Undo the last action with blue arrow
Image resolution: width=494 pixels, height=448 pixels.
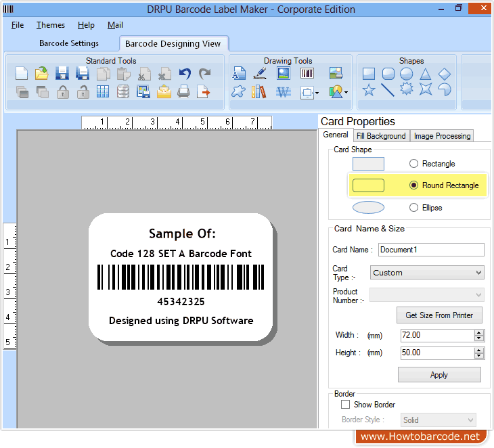[x=185, y=74]
